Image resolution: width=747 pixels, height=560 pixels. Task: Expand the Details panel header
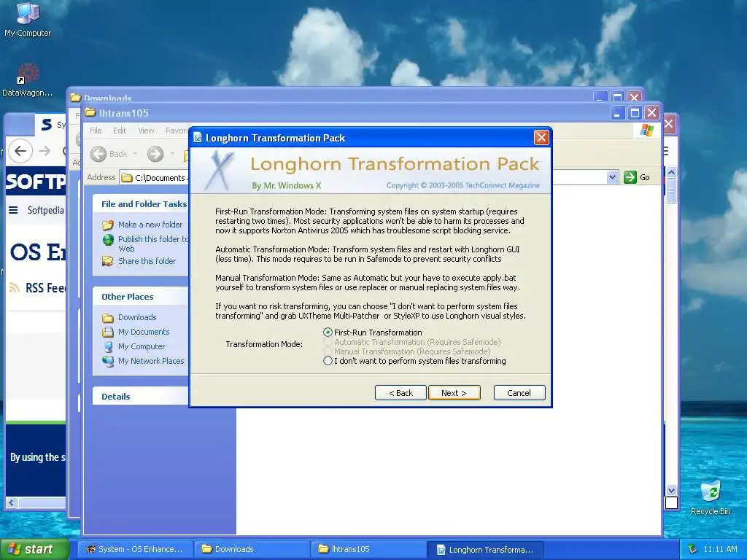click(141, 396)
